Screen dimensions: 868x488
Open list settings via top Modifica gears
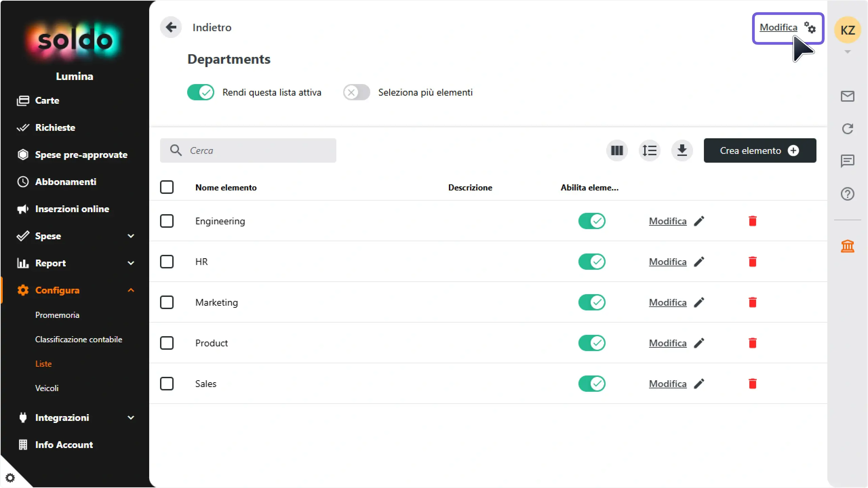click(788, 28)
